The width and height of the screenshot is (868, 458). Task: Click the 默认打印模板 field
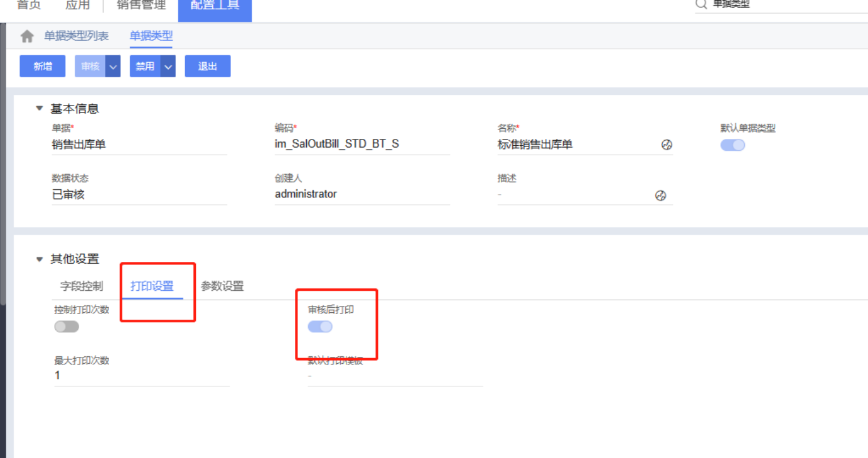[395, 376]
